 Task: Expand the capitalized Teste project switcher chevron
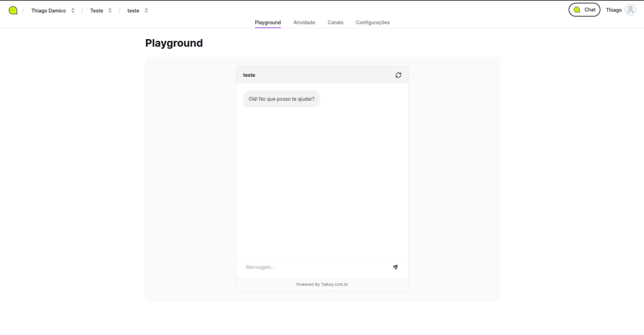coord(110,11)
